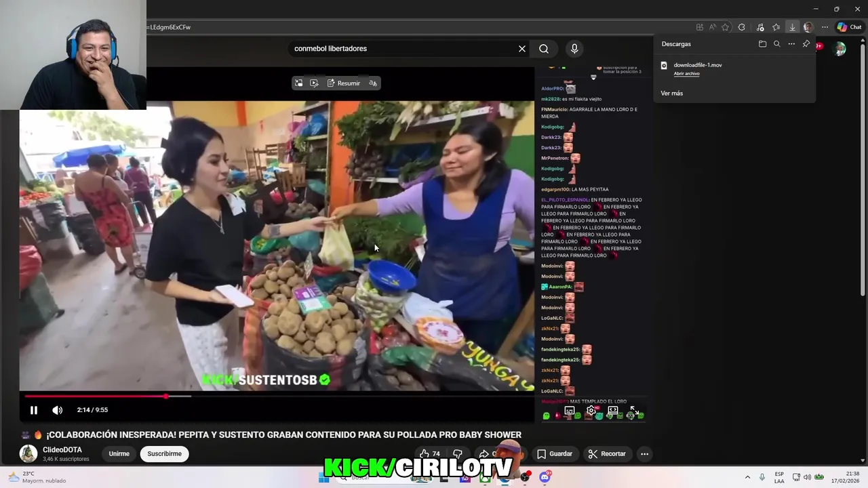Open the Favorites list icon

(776, 27)
